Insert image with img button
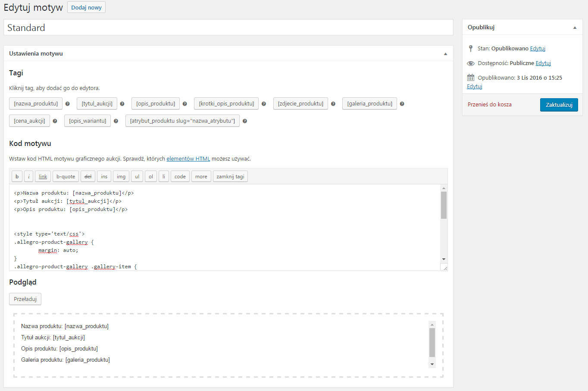The height and width of the screenshot is (391, 588). (121, 177)
